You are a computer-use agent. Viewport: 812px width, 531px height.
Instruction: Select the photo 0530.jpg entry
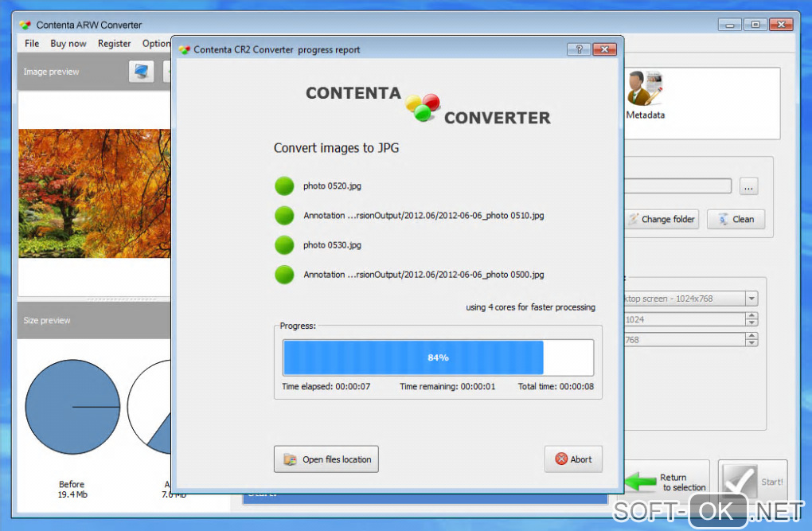[332, 245]
